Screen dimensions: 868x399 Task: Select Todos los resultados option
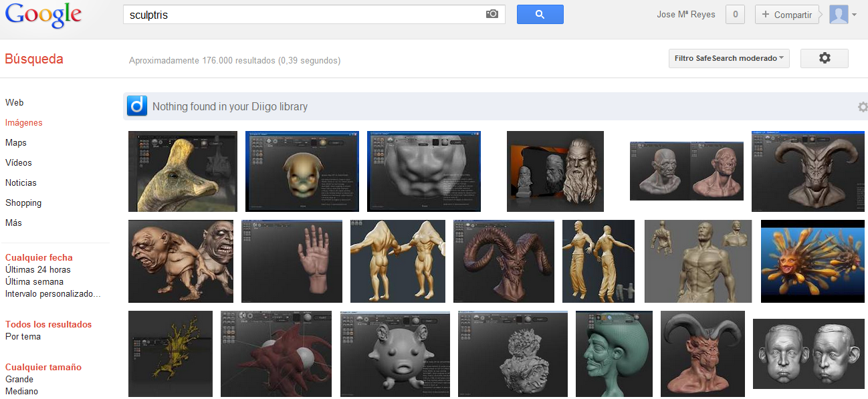49,324
